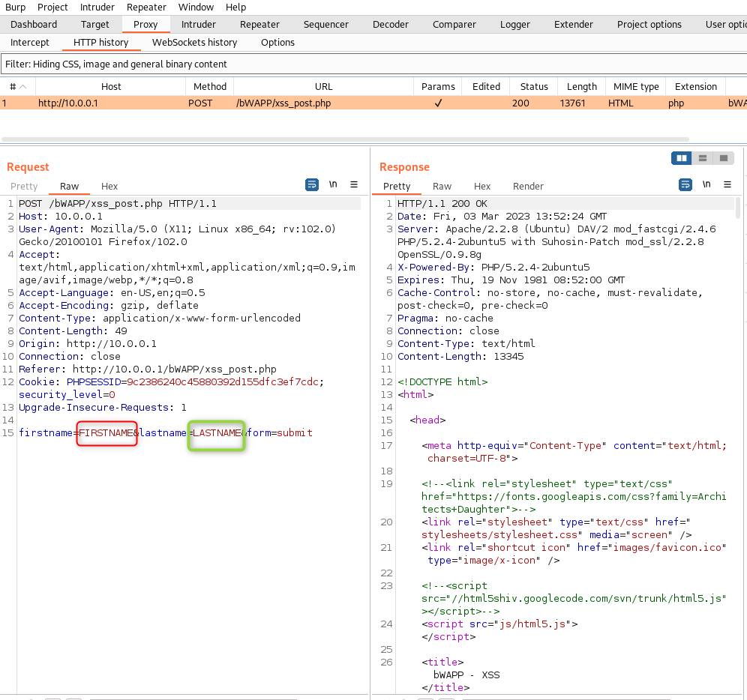Open the WebSockets history sub-tab
Image resolution: width=747 pixels, height=700 pixels.
[x=194, y=42]
